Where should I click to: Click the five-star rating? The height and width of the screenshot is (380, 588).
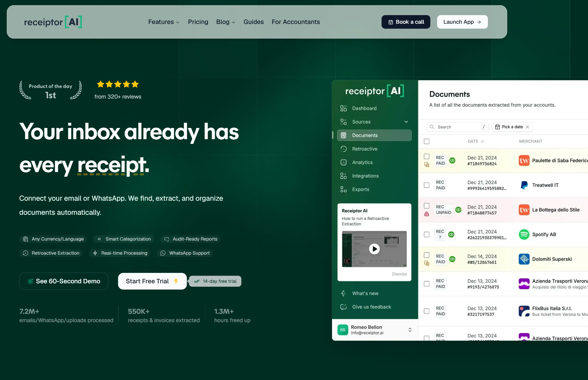(118, 84)
